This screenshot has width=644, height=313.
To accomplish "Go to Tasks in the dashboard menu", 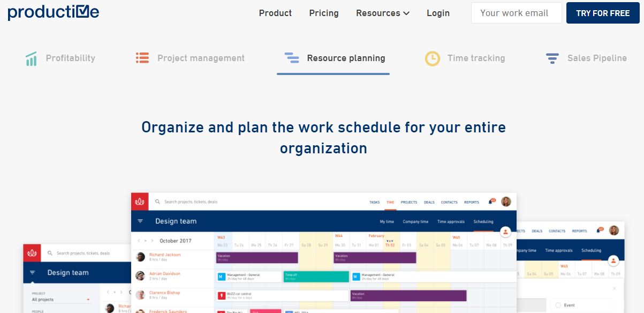I will [x=374, y=202].
